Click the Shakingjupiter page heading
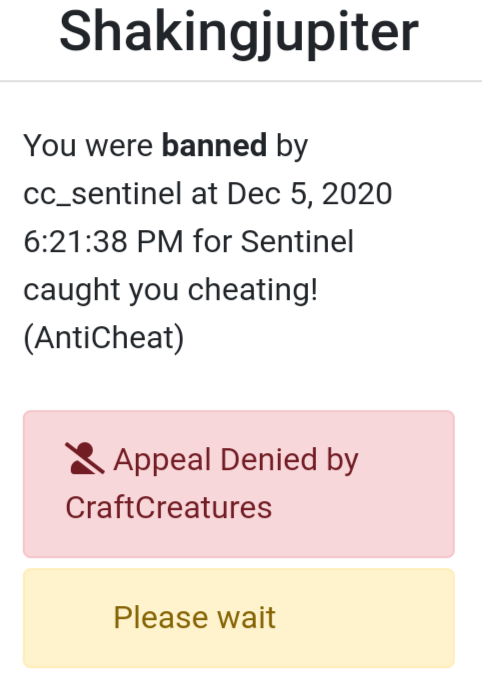This screenshot has height=682, width=482. tap(239, 32)
